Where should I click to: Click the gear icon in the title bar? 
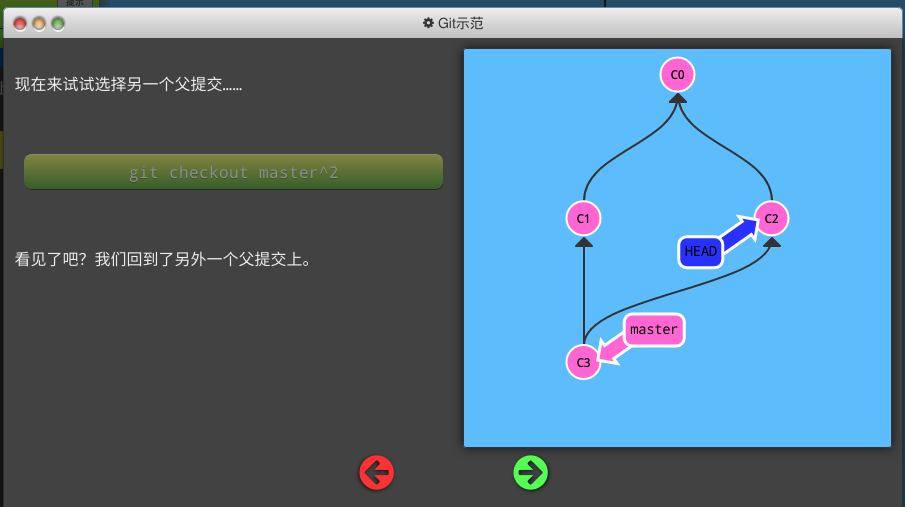pos(428,23)
